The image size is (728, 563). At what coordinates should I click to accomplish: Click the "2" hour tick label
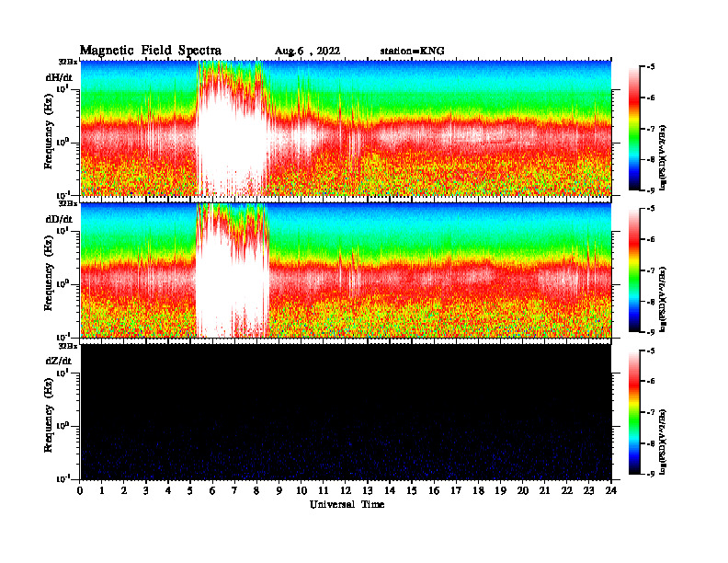[x=124, y=490]
